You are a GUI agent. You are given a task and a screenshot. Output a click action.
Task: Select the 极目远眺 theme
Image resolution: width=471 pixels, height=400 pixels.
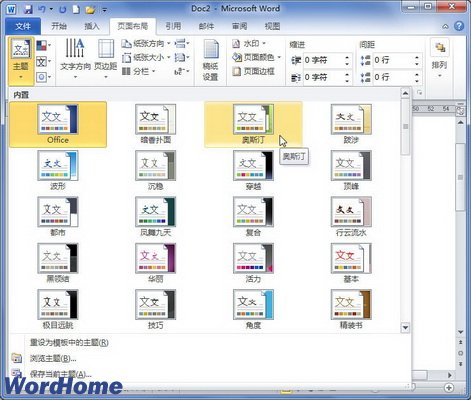coord(58,310)
